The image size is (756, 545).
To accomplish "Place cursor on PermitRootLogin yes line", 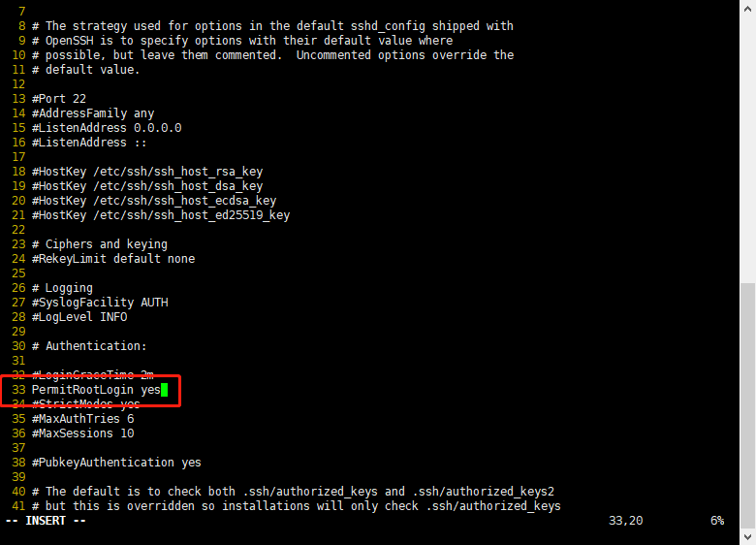I will coord(96,390).
